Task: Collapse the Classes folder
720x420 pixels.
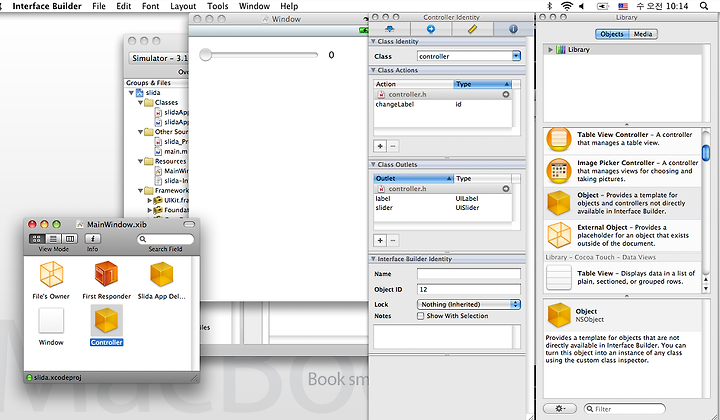Action: point(141,102)
